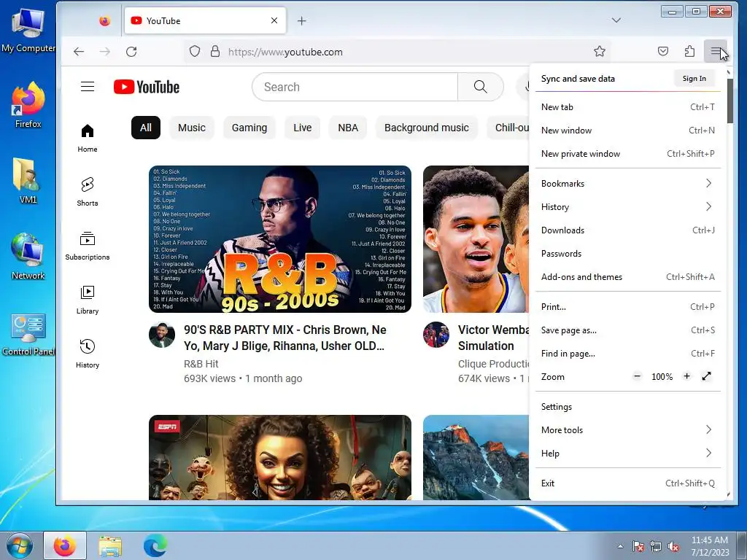Open Library in YouTube sidebar
The height and width of the screenshot is (560, 747).
pyautogui.click(x=88, y=300)
